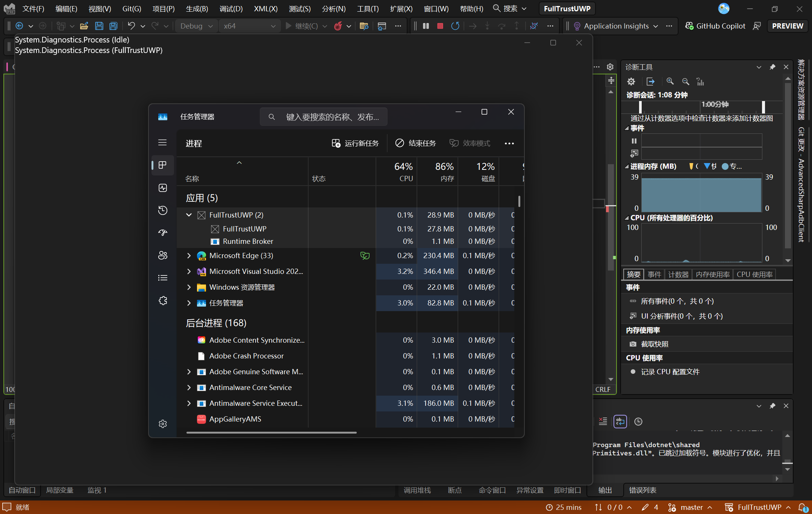Open the x64 platform dropdown

(x=250, y=26)
